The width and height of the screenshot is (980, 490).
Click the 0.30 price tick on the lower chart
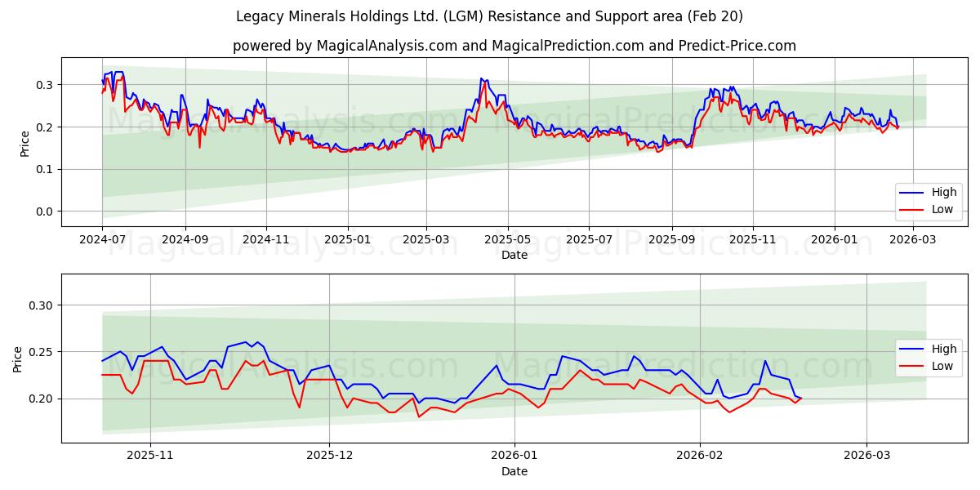point(42,305)
